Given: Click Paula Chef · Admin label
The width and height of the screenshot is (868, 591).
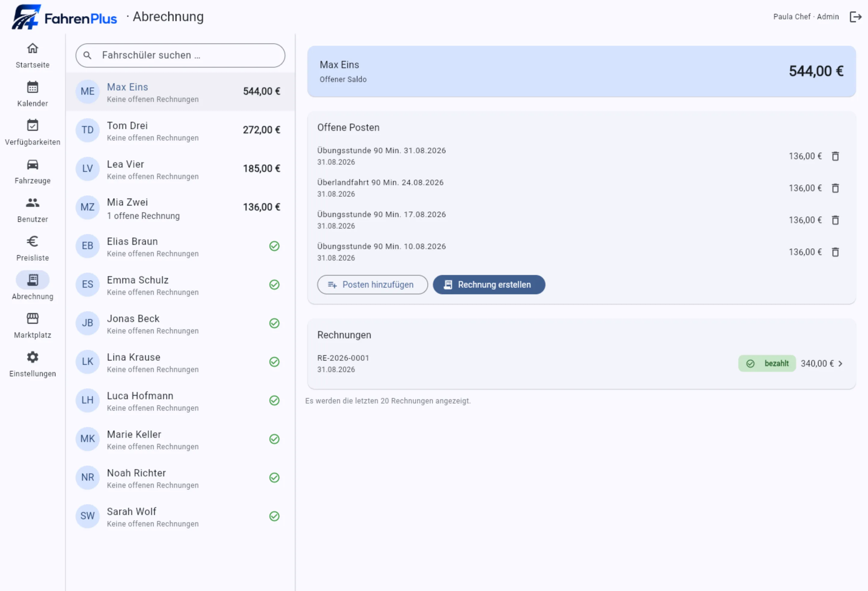Looking at the screenshot, I should [806, 17].
